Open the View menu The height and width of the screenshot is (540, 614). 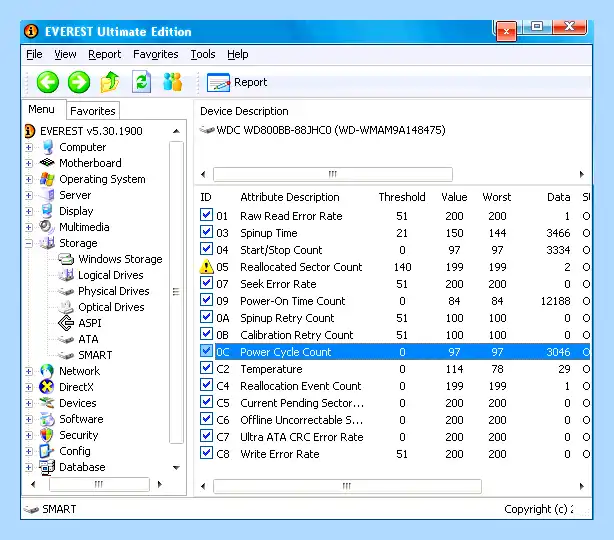pos(65,54)
